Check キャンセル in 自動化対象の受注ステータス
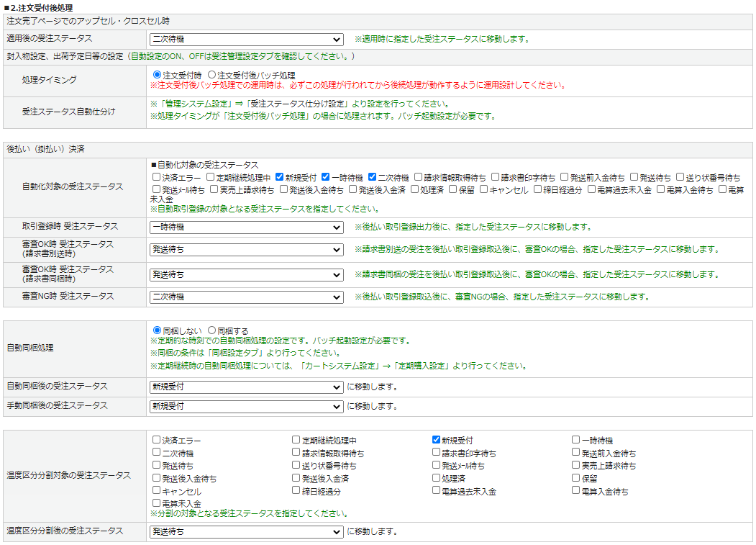 [484, 190]
